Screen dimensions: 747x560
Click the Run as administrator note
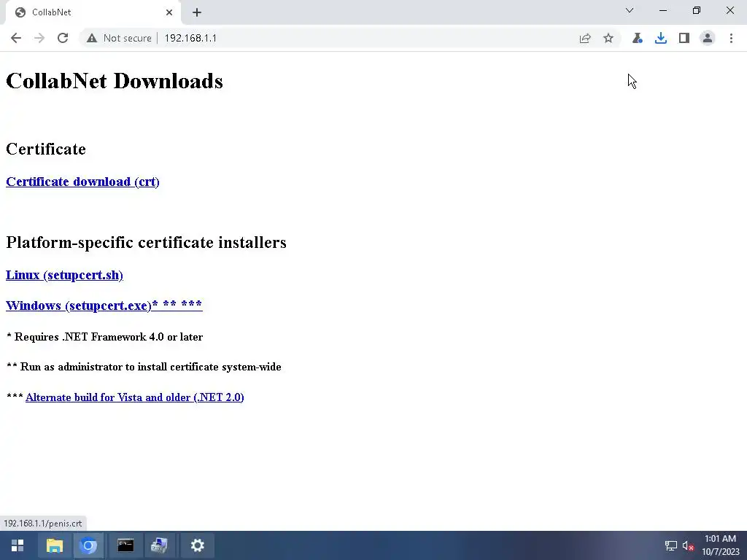[x=144, y=367]
